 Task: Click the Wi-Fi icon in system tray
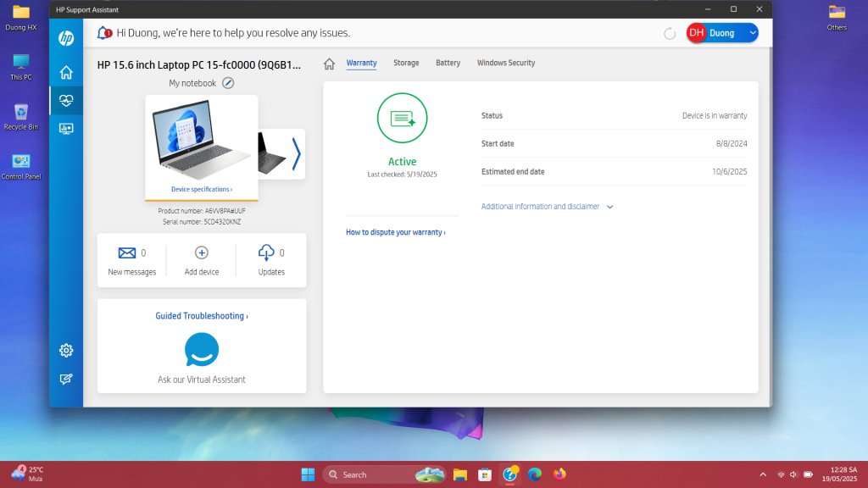pos(781,474)
